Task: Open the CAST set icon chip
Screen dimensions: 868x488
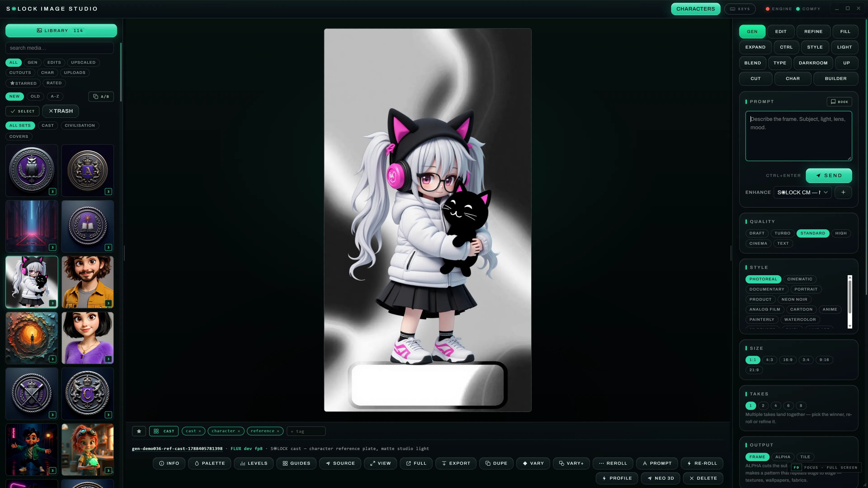Action: [x=164, y=431]
